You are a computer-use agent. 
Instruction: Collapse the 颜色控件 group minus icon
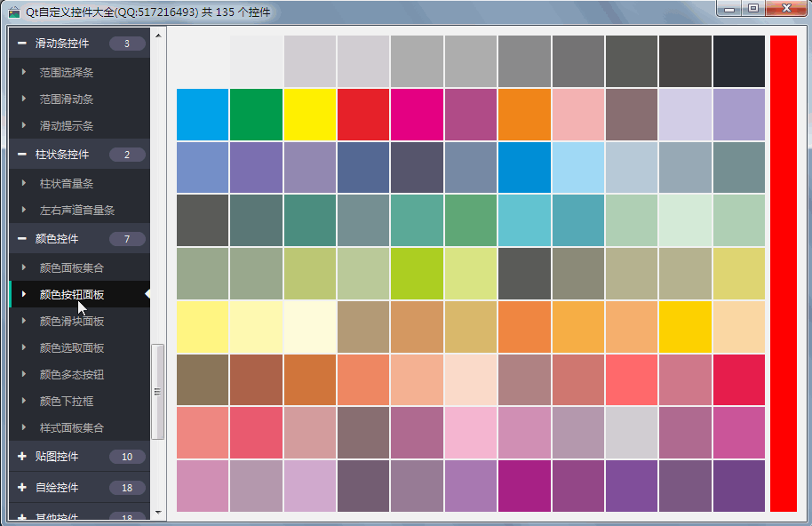(21, 239)
